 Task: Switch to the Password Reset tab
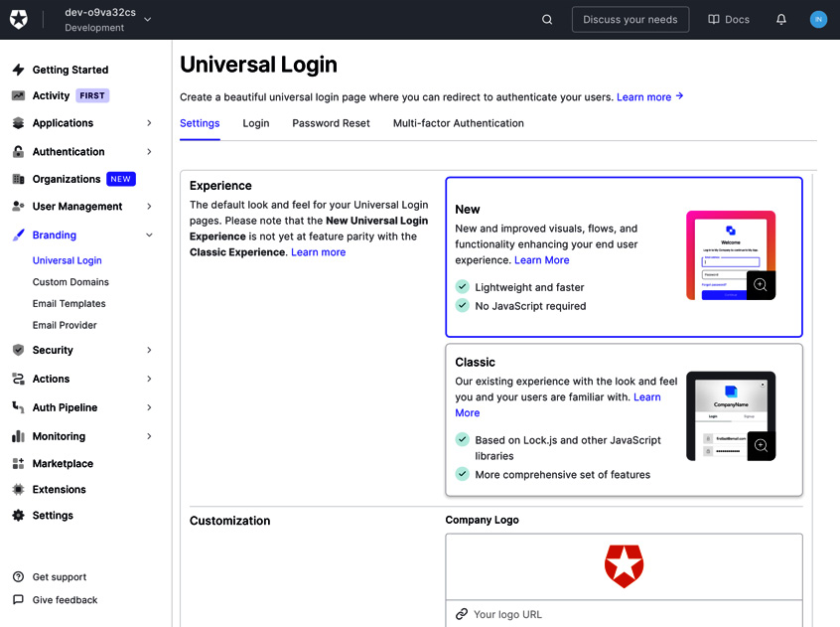coord(330,123)
